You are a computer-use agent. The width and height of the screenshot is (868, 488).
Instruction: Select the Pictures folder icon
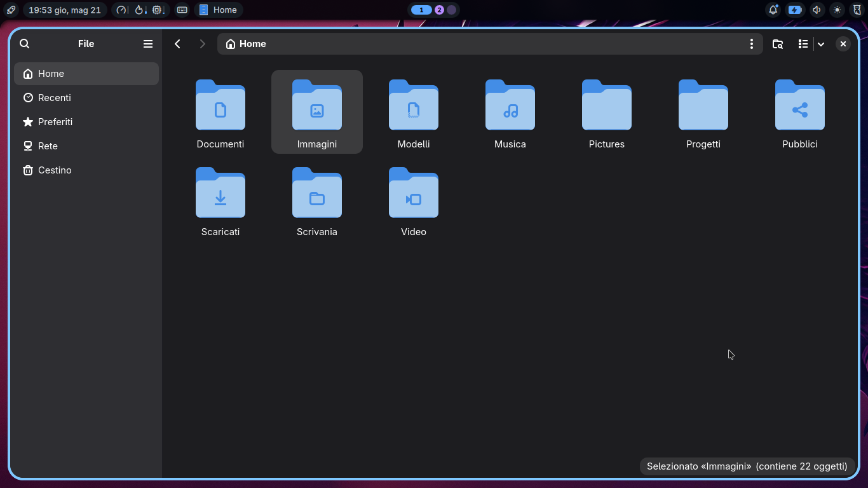pos(607,105)
